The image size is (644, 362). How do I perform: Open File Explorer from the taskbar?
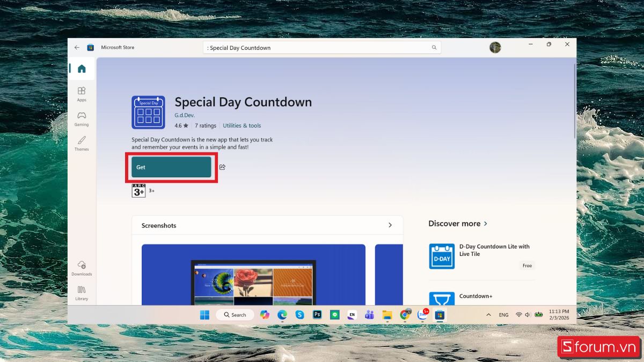click(387, 315)
